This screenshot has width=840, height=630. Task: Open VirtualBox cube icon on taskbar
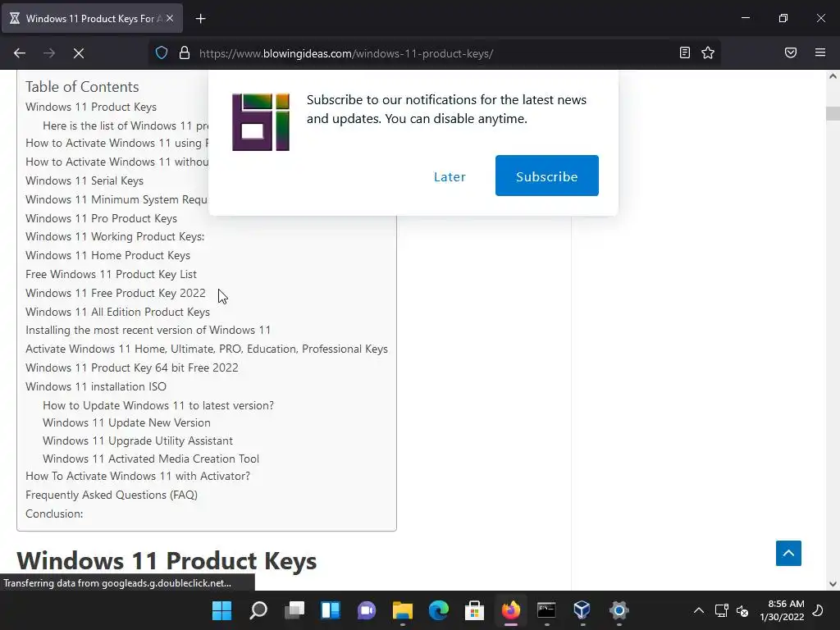(x=582, y=610)
